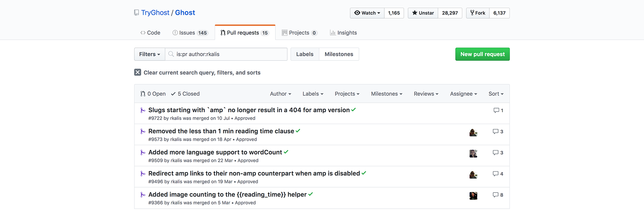Expand the Milestones filter dropdown in list header
This screenshot has width=644, height=212.
tap(387, 94)
